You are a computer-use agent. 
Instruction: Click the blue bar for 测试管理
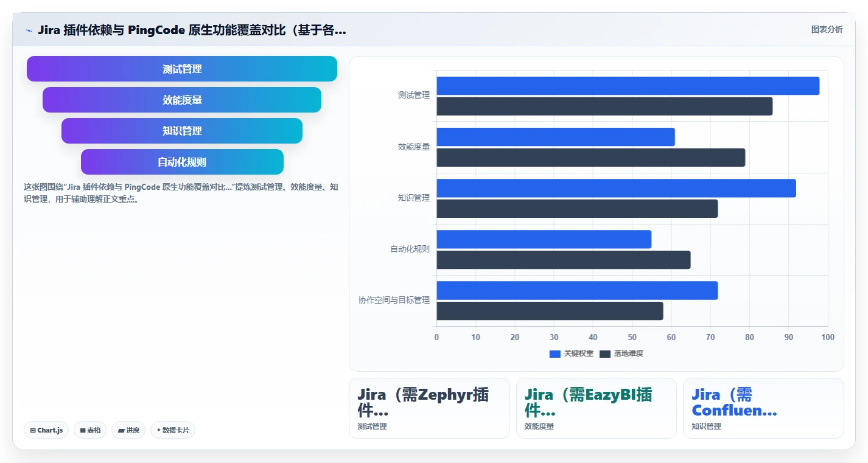tap(628, 86)
